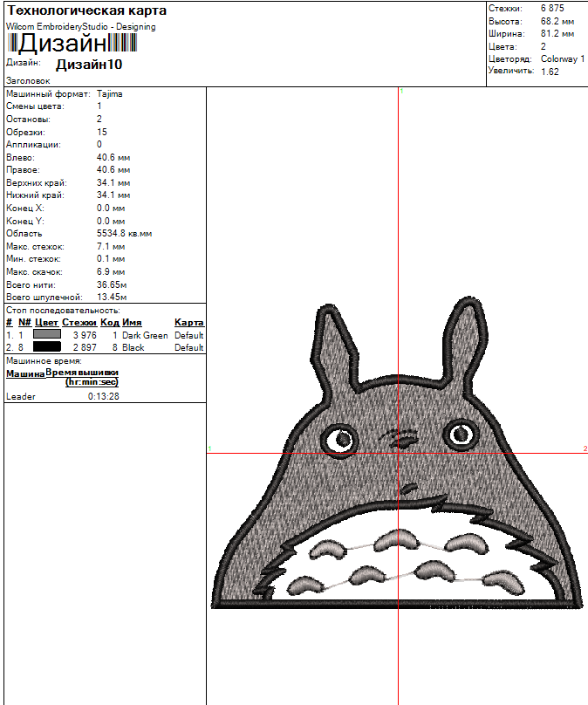
Task: Click the Dark Green color swatch
Action: [47, 334]
